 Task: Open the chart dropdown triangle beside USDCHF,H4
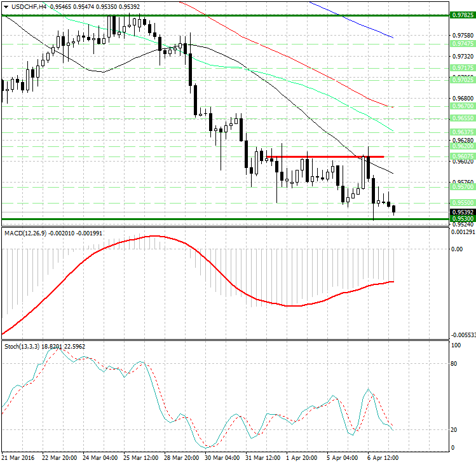click(6, 7)
